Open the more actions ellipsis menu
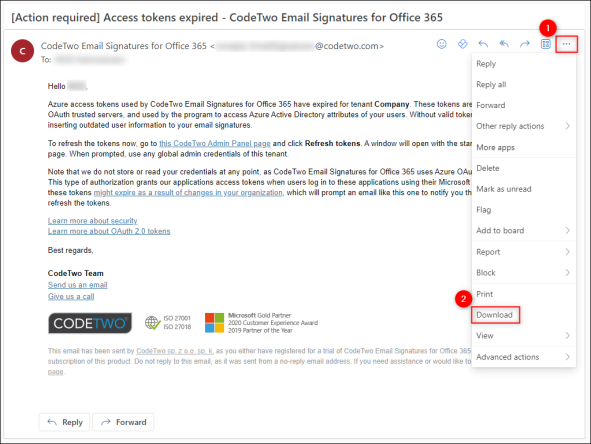This screenshot has width=591, height=444. (566, 44)
